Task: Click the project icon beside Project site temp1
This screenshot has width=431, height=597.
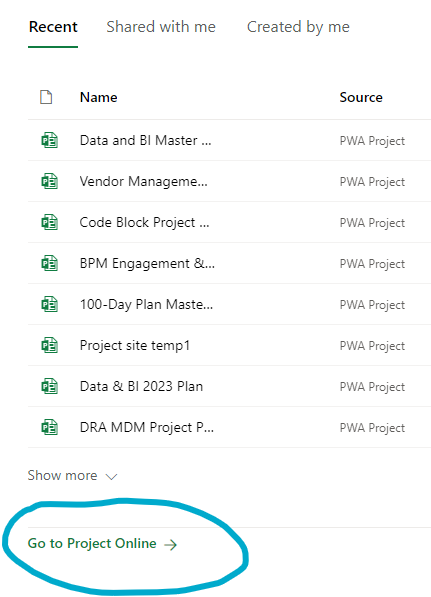Action: tap(49, 345)
